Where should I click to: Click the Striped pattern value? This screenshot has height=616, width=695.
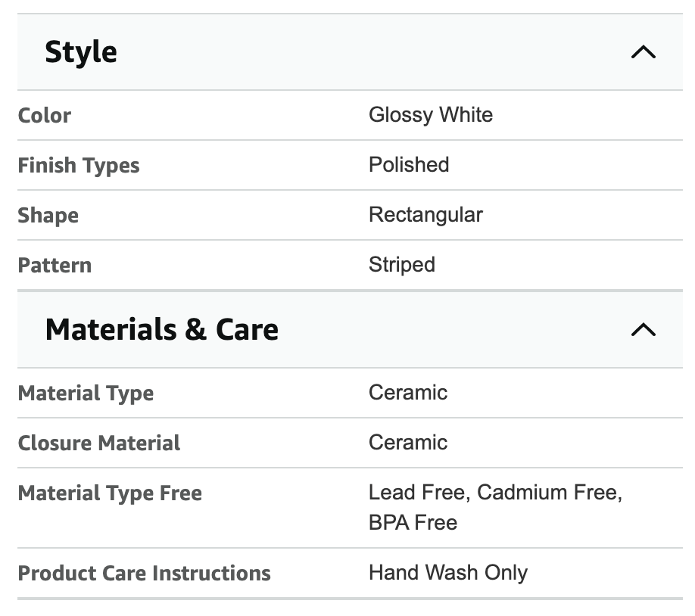402,265
